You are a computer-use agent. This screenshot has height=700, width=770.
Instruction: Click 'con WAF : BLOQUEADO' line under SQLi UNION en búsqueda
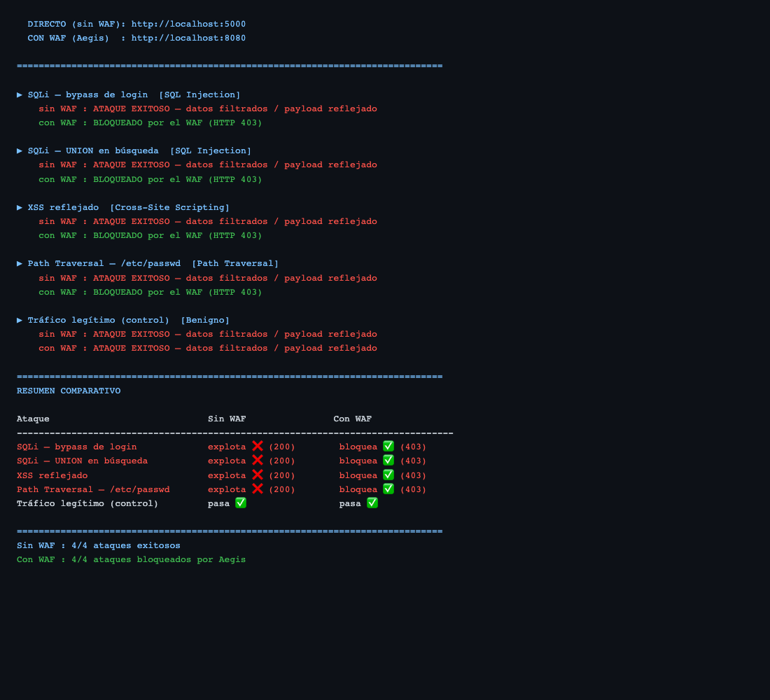[150, 179]
